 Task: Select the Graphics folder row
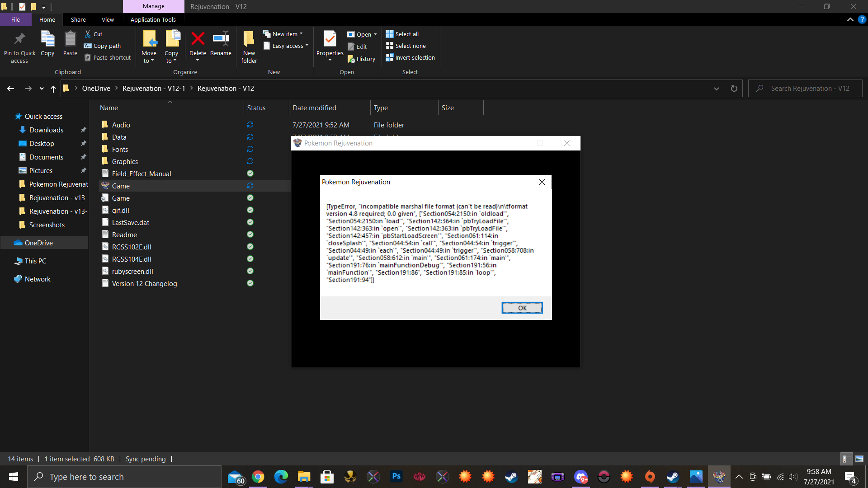coord(194,162)
